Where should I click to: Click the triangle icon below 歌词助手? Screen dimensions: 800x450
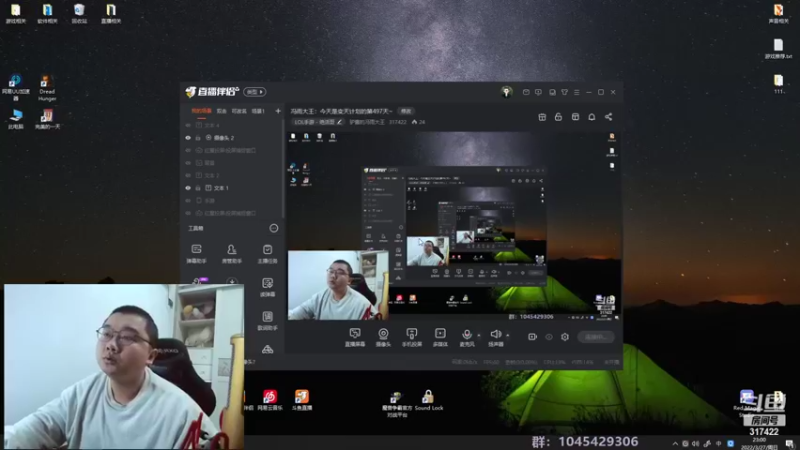click(x=267, y=349)
